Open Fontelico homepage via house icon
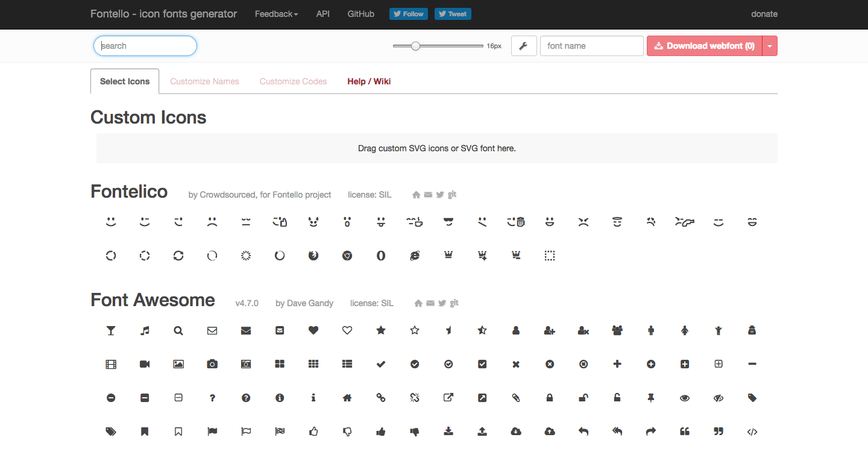Screen dimensions: 868x455 [x=416, y=195]
